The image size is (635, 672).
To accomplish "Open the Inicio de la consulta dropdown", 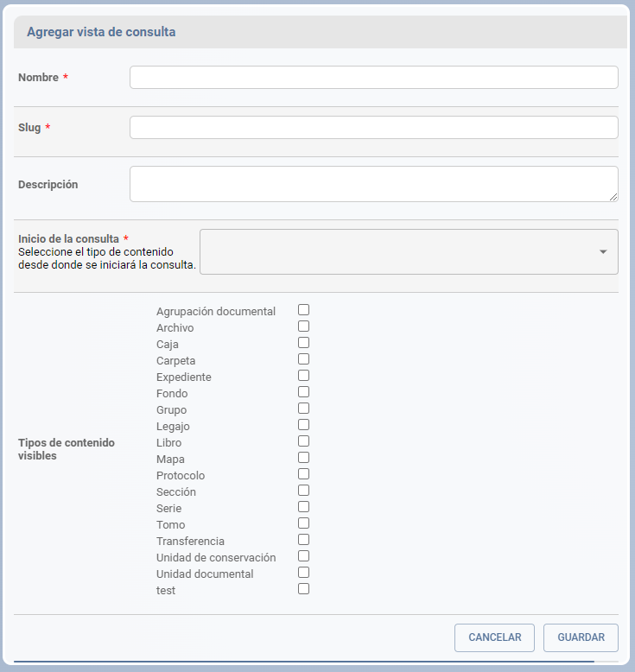I will (x=409, y=251).
